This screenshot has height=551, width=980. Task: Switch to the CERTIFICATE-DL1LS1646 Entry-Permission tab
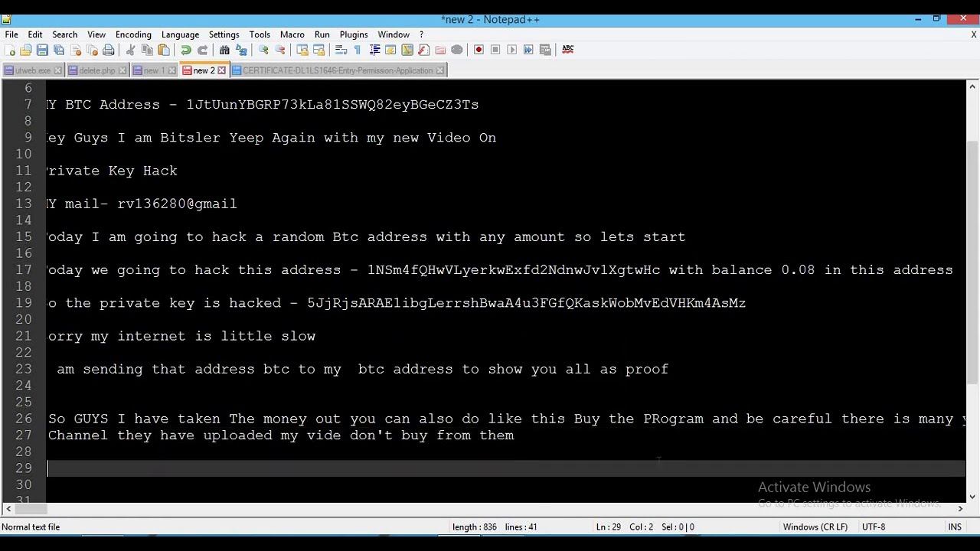click(x=337, y=70)
